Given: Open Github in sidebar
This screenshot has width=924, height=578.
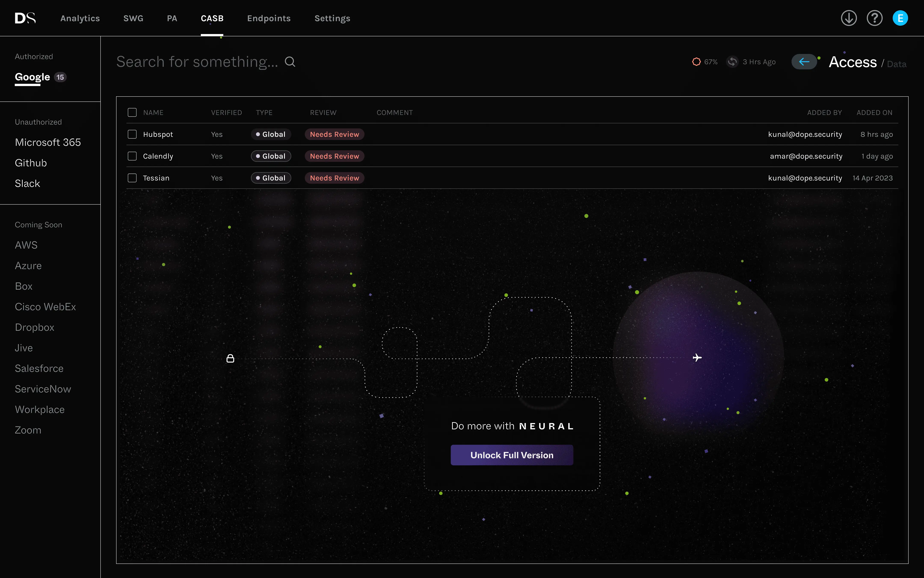Looking at the screenshot, I should point(31,163).
